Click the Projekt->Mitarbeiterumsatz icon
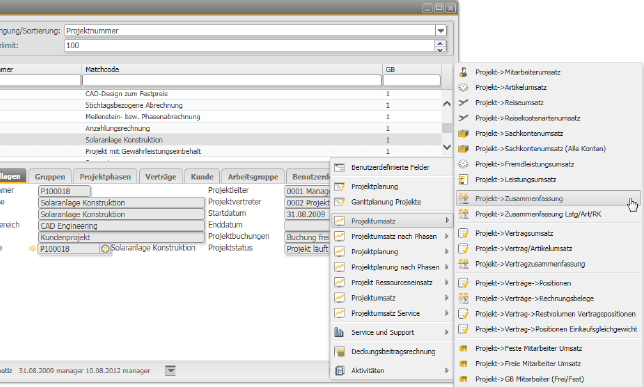Screen dimensions: 644x387 tap(463, 72)
